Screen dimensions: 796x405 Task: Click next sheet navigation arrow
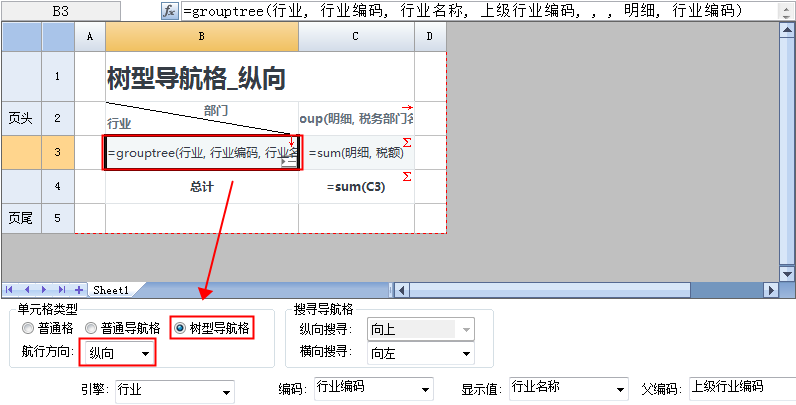click(44, 290)
